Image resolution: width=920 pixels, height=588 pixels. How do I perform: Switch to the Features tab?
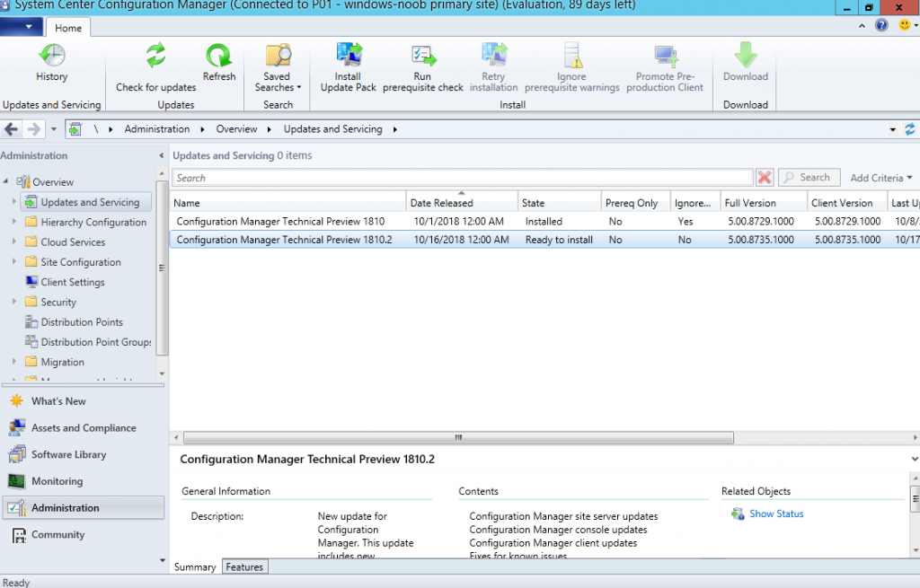coord(244,566)
